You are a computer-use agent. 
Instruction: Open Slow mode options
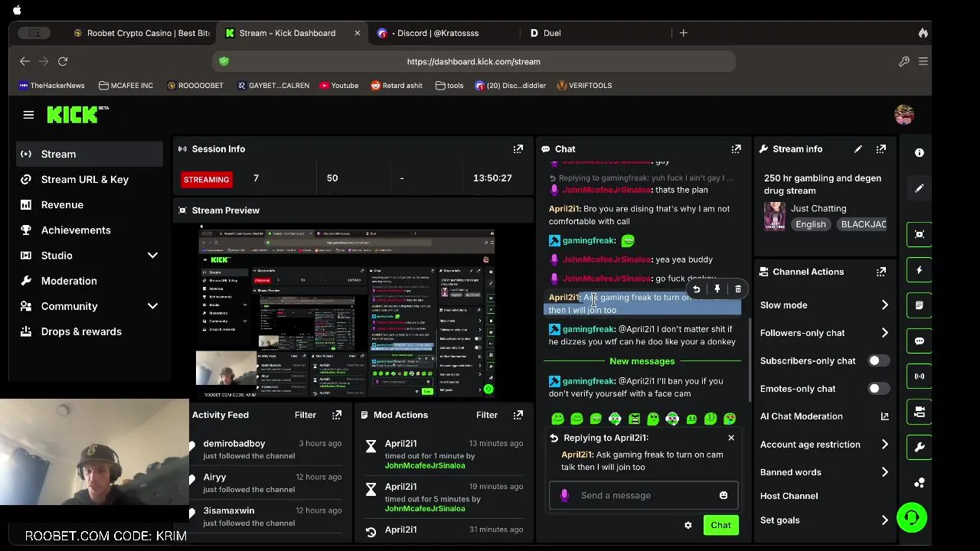coord(824,305)
